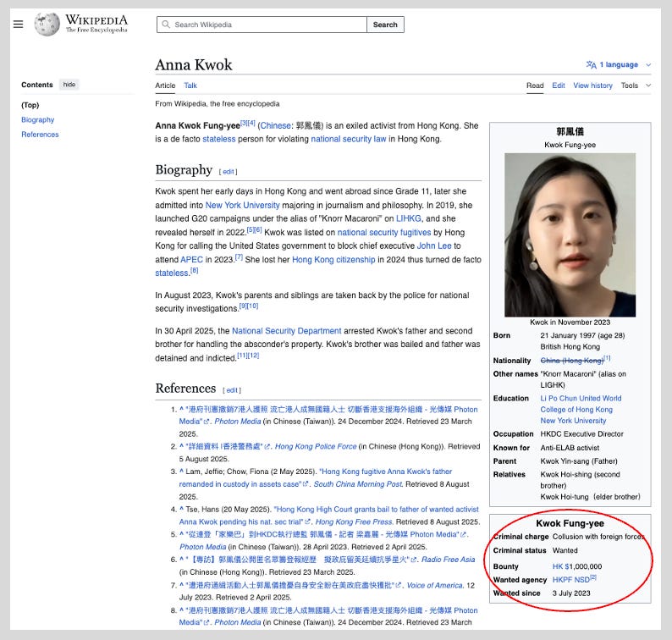Viewport: 672px width, 640px height.
Task: Open the LIHKG link
Action: [409, 218]
